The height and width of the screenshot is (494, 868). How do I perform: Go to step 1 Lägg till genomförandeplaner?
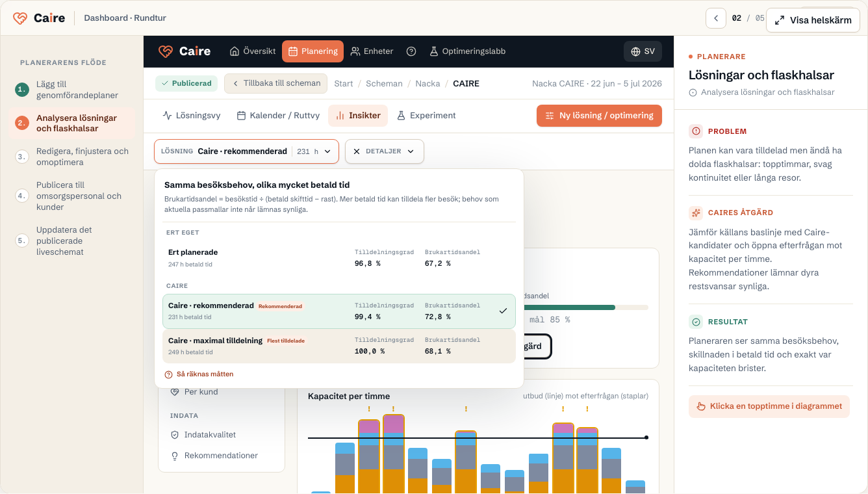pyautogui.click(x=71, y=90)
